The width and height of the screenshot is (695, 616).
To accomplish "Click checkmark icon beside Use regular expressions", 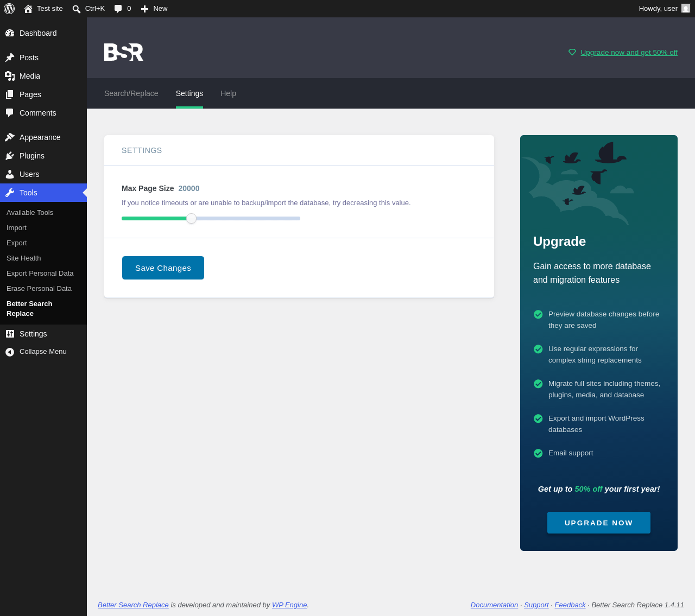I will coord(538,349).
